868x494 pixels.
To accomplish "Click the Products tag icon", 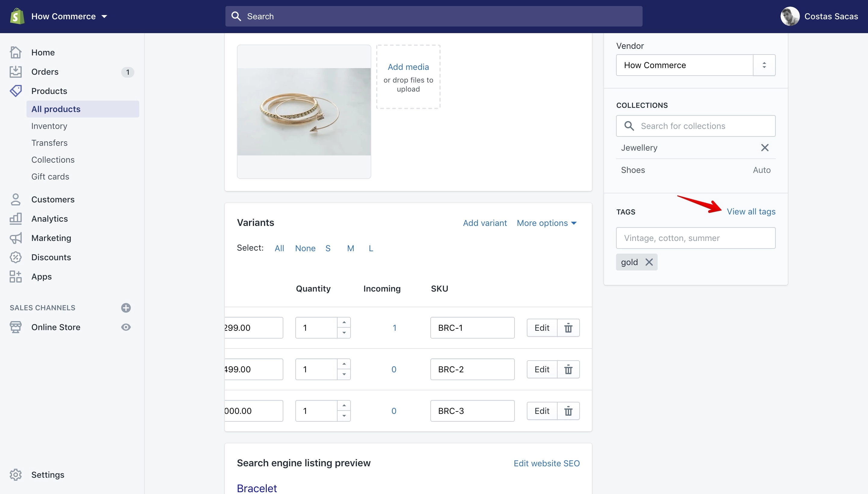I will [x=16, y=91].
